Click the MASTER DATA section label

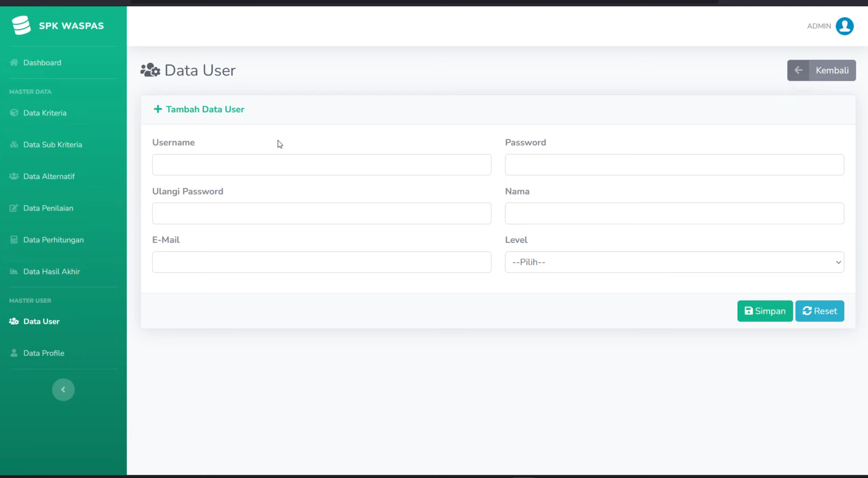tap(30, 92)
